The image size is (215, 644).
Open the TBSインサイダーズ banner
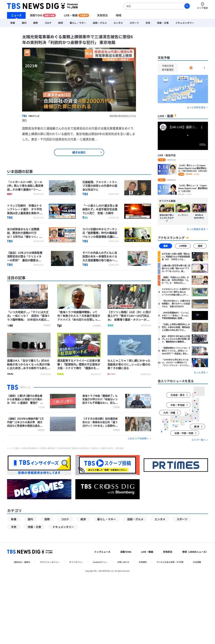click(x=39, y=465)
